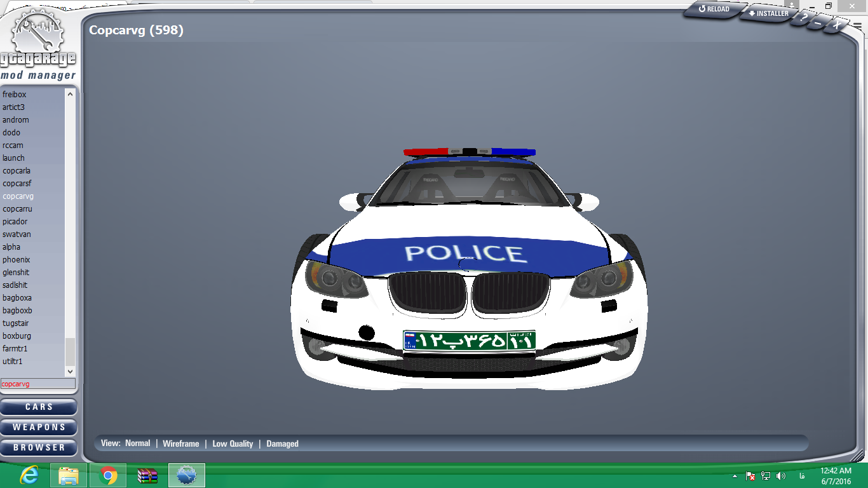Screen dimensions: 868x488
Task: Select artict3 in the vehicle list
Action: point(32,107)
